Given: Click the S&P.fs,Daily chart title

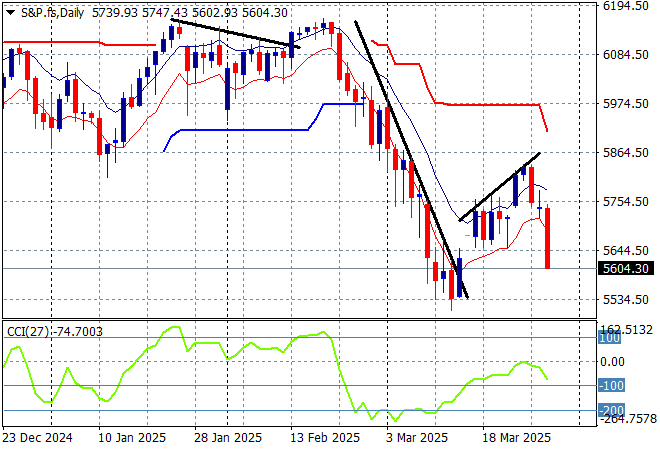Looking at the screenshot, I should point(53,13).
